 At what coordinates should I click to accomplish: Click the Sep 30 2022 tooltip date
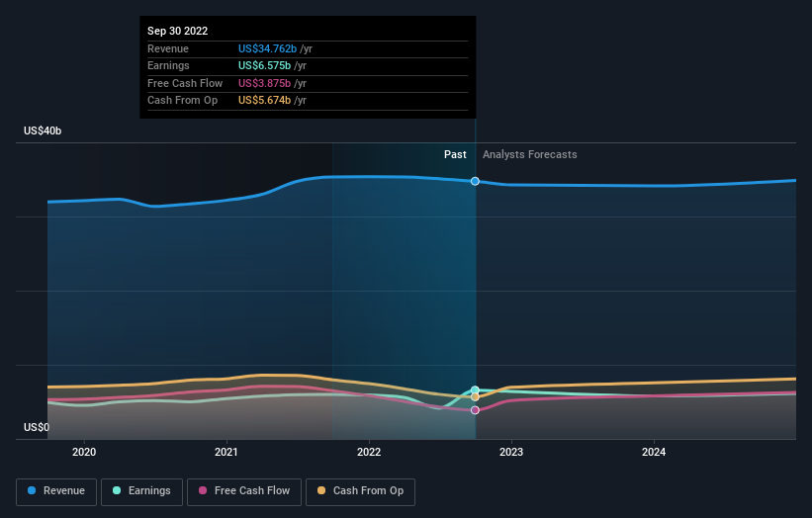click(178, 31)
